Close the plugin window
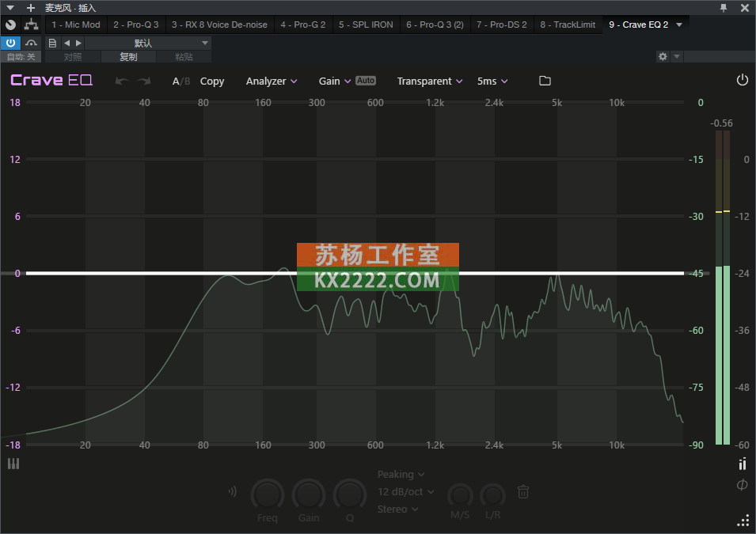 [745, 8]
